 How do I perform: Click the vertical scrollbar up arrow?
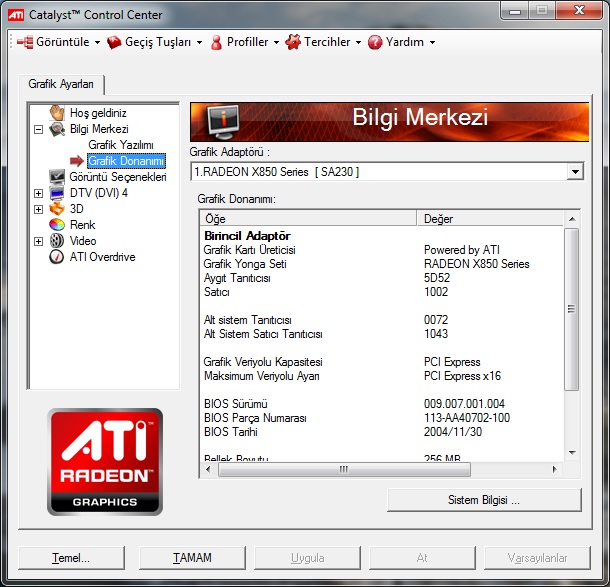pyautogui.click(x=572, y=219)
